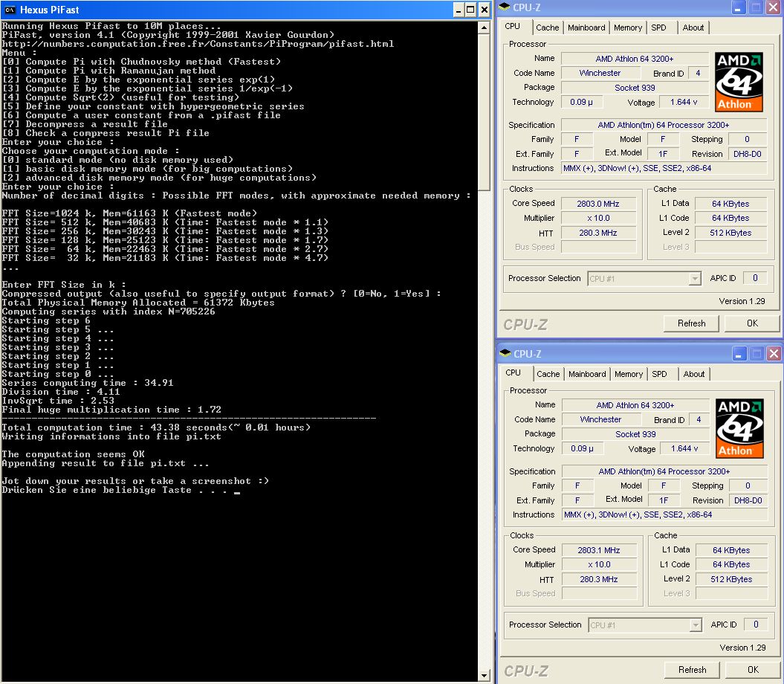Click the console scrollbar down arrow
Viewport: 784px width, 684px height.
tap(485, 675)
